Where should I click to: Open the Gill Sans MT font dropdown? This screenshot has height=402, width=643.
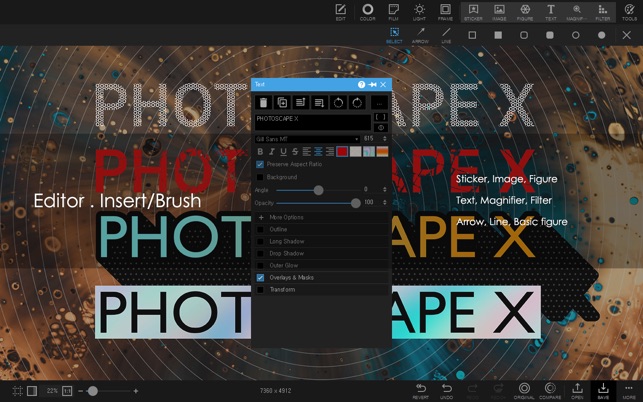coord(307,139)
